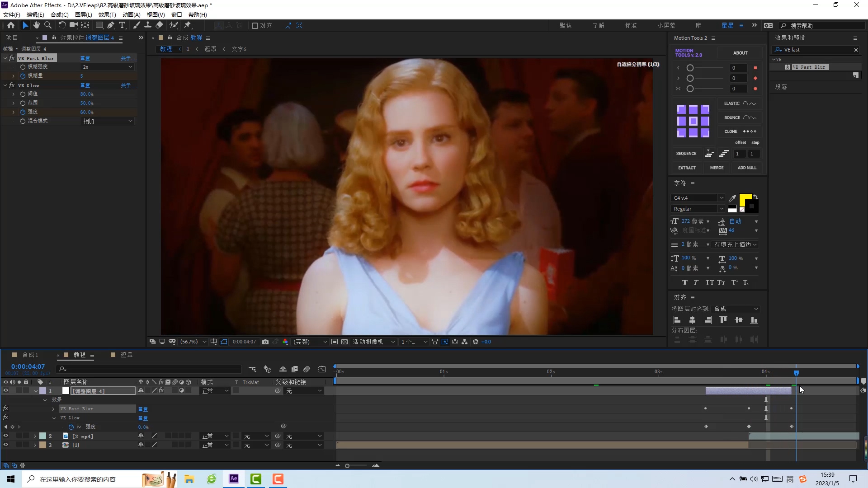Click the EXTRACT button
This screenshot has height=488, width=868.
point(687,168)
